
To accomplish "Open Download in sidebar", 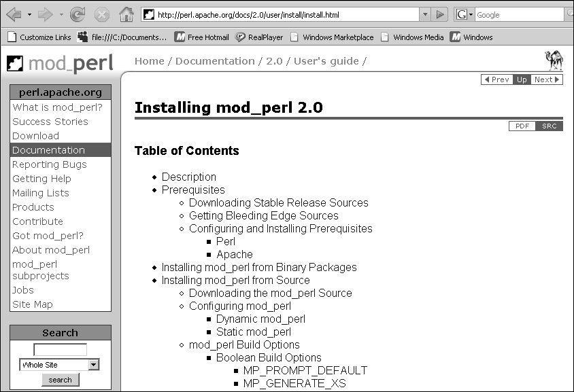I will (x=35, y=136).
